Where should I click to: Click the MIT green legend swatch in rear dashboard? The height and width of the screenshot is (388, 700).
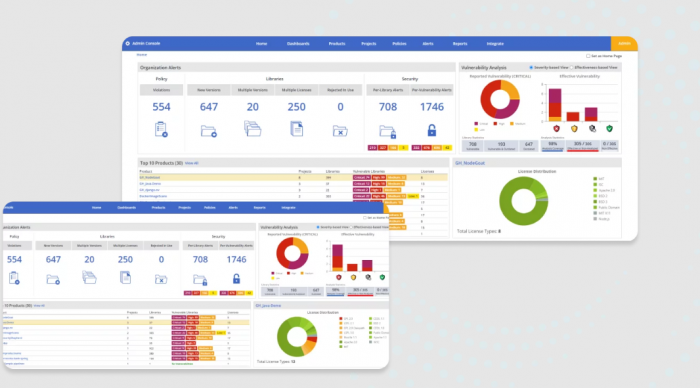tap(595, 179)
